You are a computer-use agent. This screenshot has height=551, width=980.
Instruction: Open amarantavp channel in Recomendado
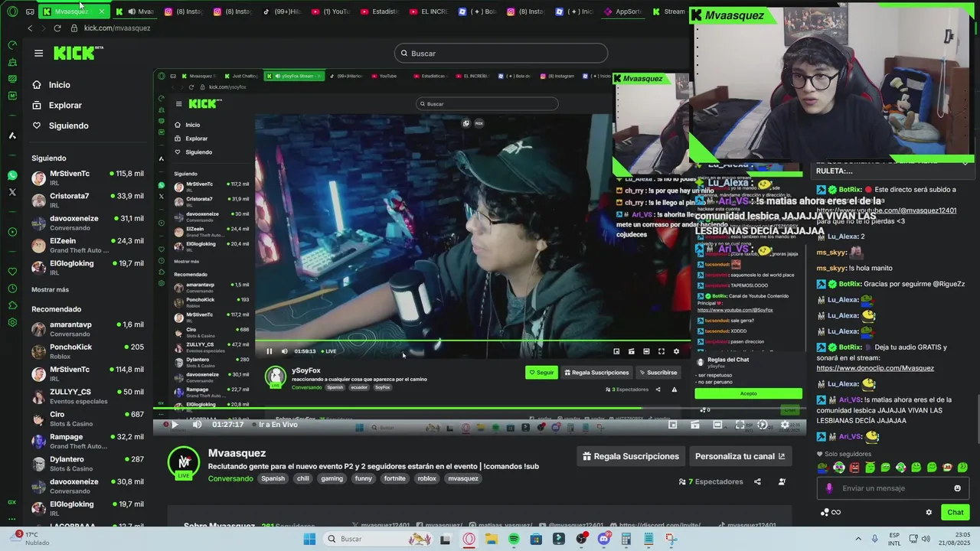click(x=87, y=328)
